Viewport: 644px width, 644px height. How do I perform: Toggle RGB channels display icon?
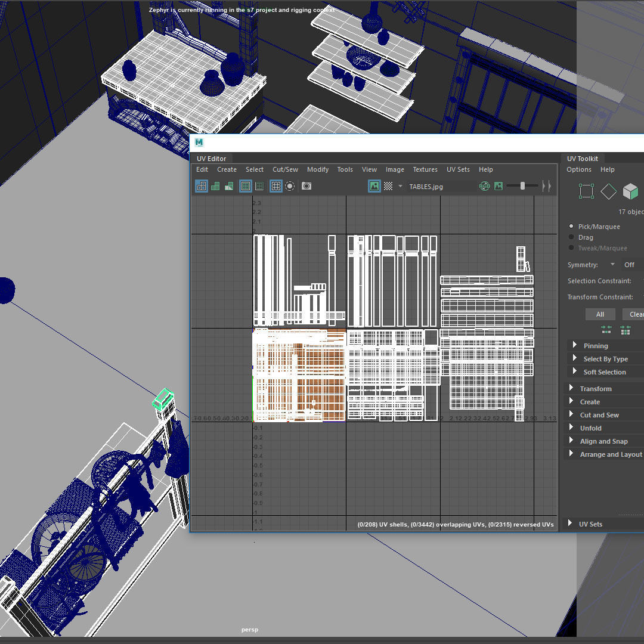[x=485, y=187]
